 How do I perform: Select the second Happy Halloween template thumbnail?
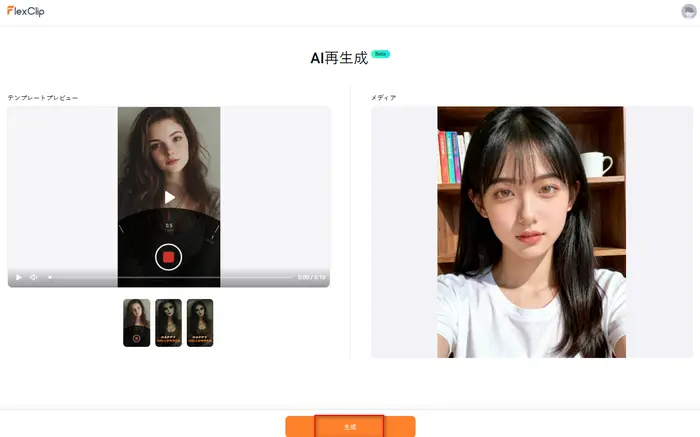[x=168, y=323]
